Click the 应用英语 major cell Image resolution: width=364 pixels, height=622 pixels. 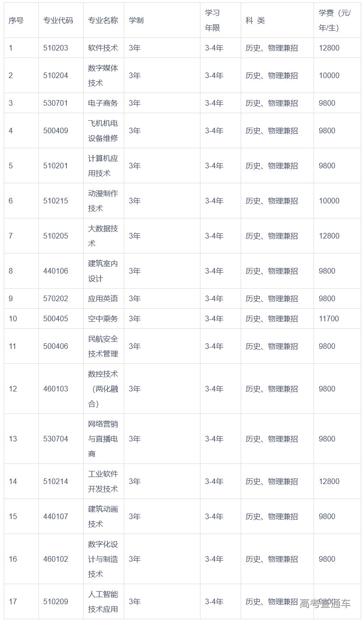103,298
